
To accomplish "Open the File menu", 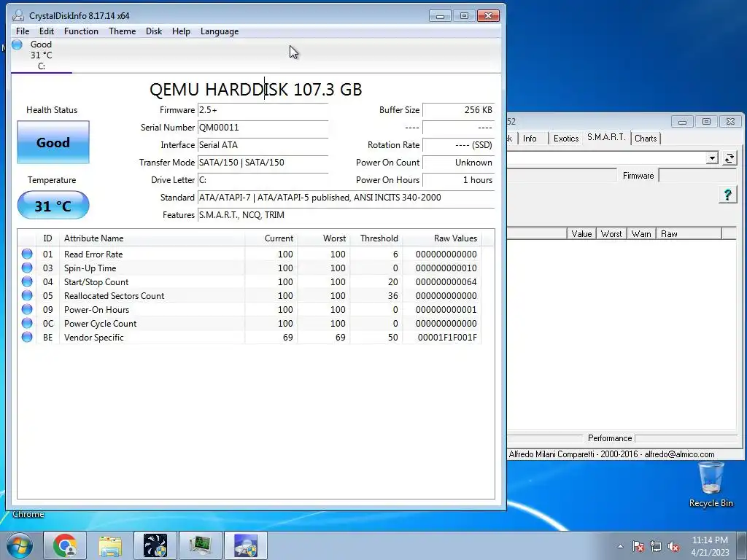I will (x=23, y=31).
